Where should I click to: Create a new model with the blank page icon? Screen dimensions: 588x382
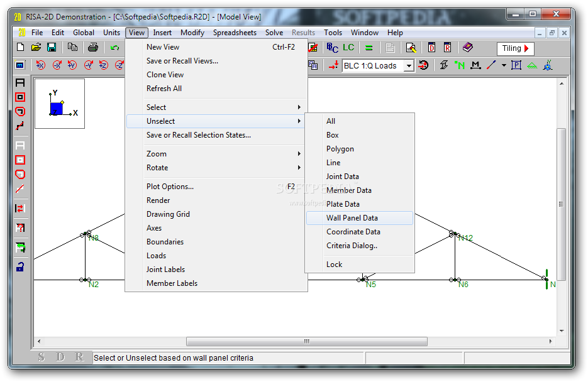tap(21, 48)
